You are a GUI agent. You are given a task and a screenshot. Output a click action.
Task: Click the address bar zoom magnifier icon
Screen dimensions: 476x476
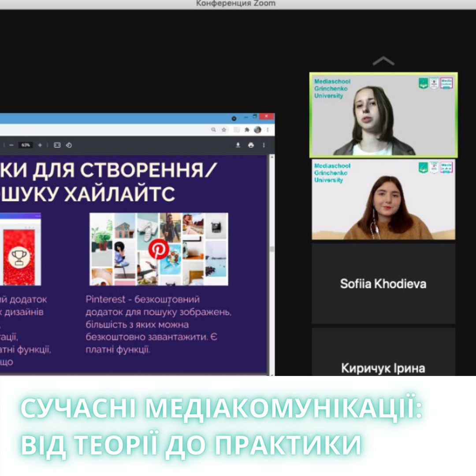[x=214, y=130]
